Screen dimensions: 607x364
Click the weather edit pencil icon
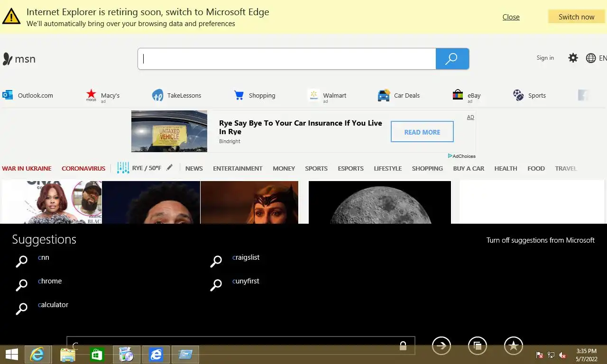[x=169, y=168]
